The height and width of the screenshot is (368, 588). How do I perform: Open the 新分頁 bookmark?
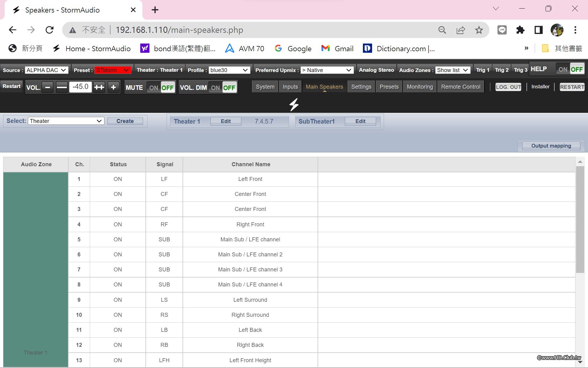[26, 48]
